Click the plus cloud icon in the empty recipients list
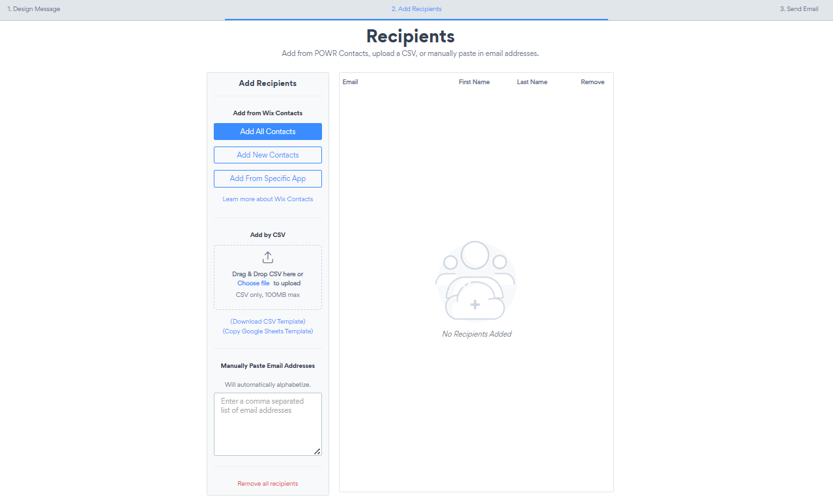 [475, 305]
